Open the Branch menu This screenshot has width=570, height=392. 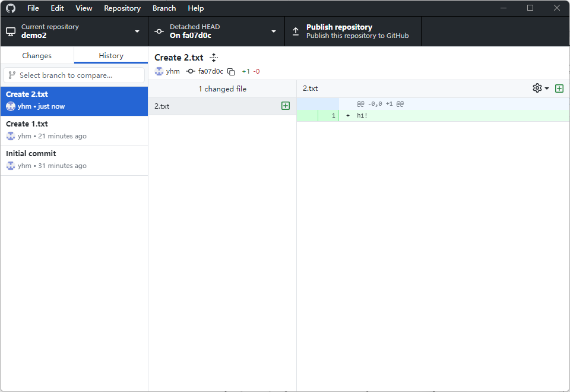click(x=164, y=8)
